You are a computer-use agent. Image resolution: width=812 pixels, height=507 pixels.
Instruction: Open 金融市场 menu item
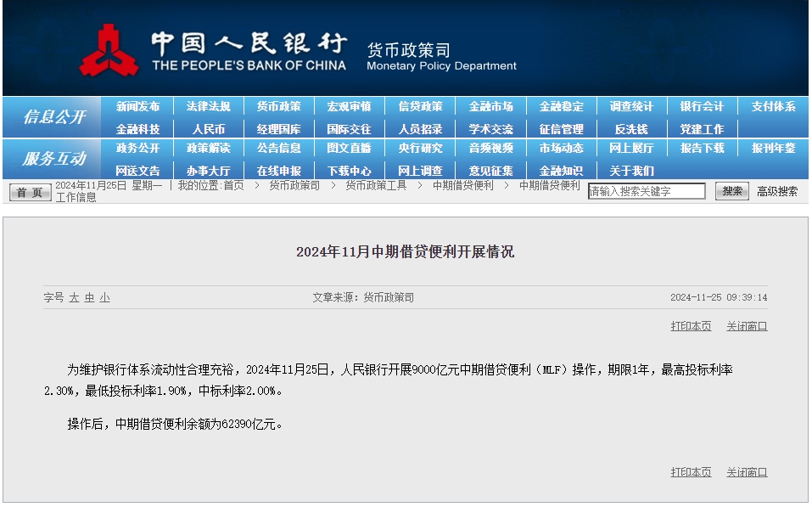tap(490, 106)
